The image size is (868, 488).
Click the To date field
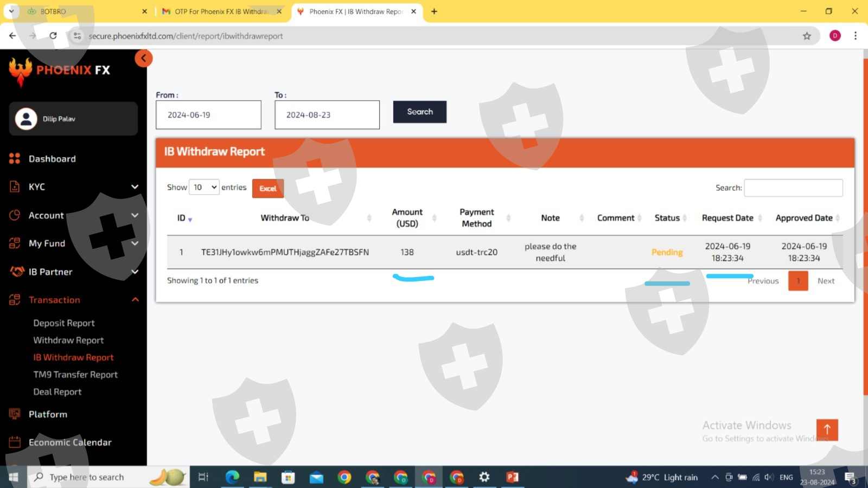point(327,115)
